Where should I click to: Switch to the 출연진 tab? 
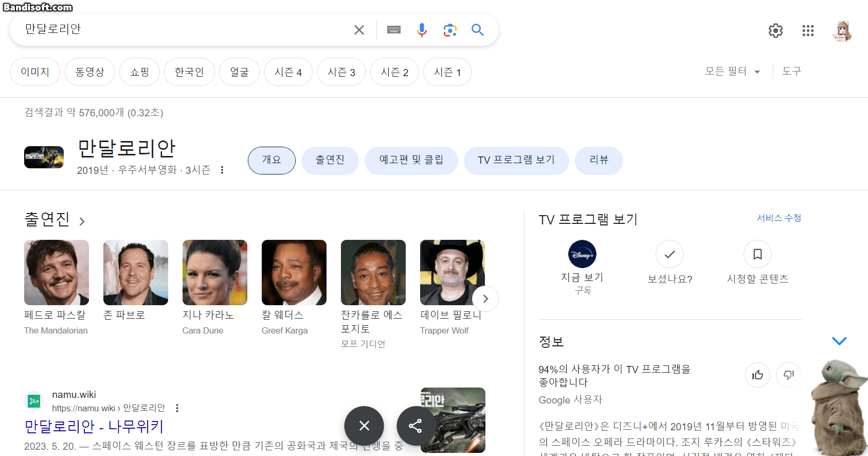tap(330, 160)
